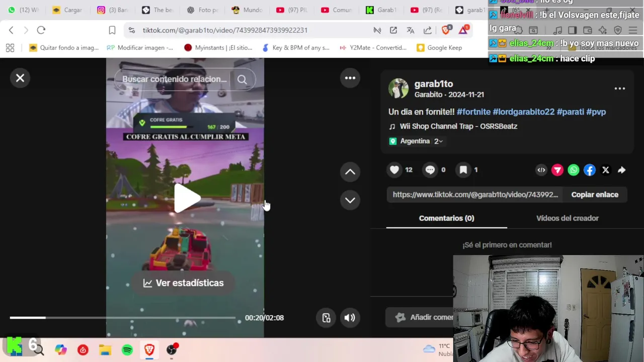Switch to the Instagram (3) browser tab
This screenshot has height=362, width=644.
click(x=112, y=10)
